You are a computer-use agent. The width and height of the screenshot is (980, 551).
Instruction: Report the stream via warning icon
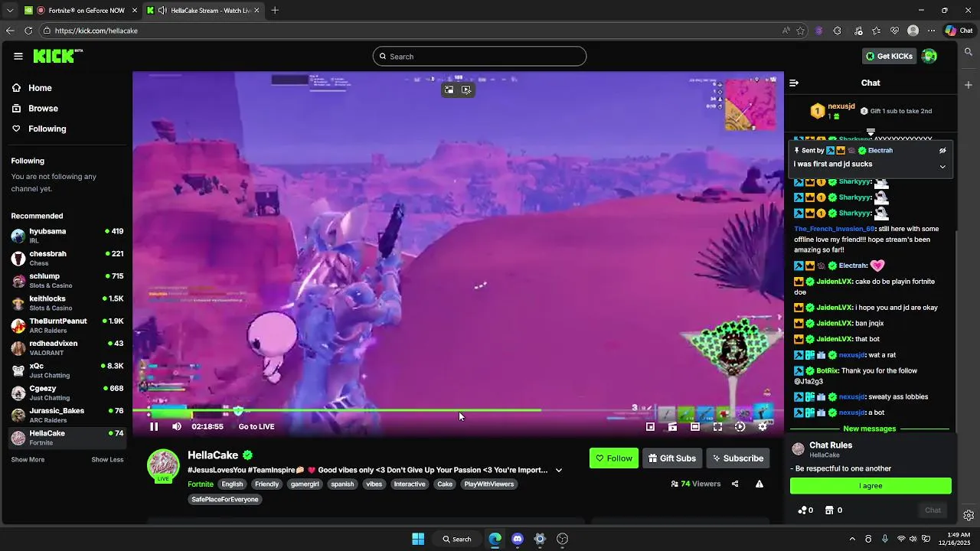pos(759,484)
